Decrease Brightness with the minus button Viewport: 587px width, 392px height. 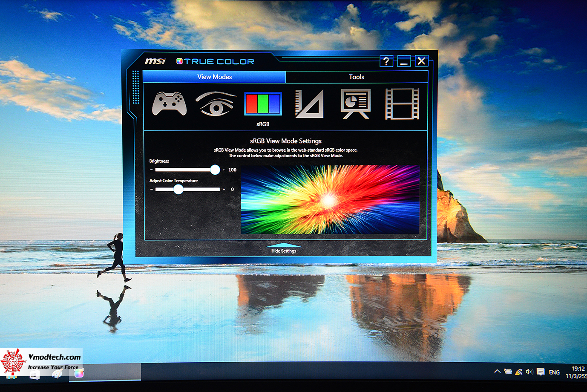coord(151,170)
